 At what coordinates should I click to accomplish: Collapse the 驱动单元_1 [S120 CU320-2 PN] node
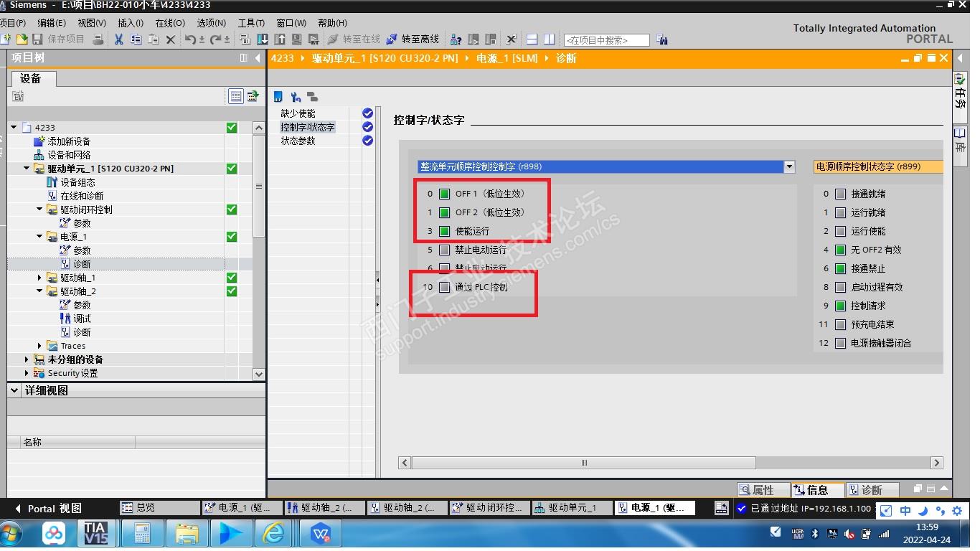coord(27,169)
